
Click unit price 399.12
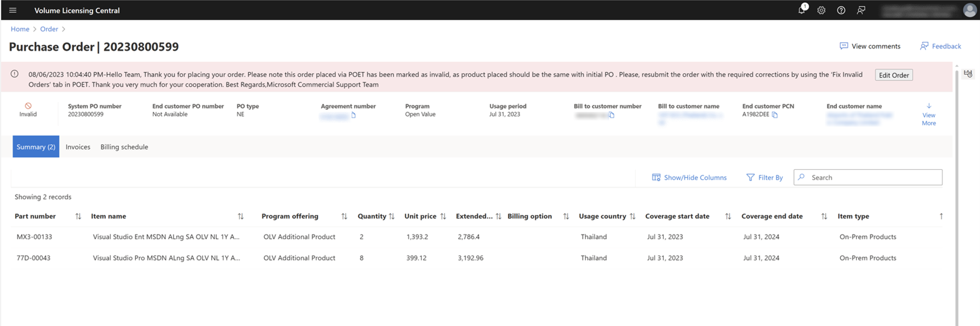click(416, 258)
